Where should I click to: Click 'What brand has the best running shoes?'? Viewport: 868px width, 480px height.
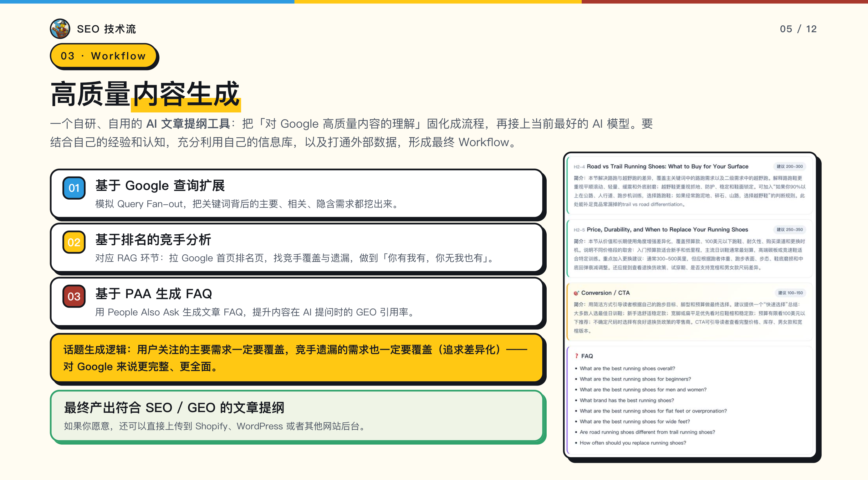tap(627, 400)
